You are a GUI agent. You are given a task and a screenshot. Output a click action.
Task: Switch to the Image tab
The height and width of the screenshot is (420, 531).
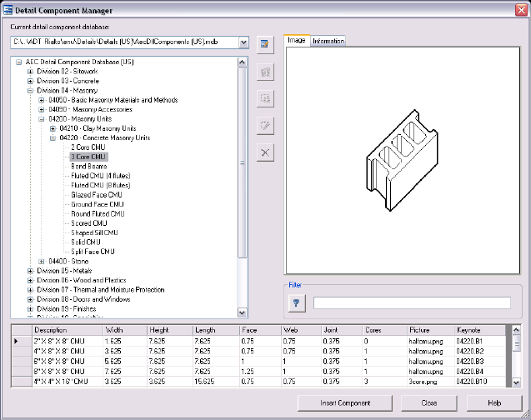tap(297, 40)
